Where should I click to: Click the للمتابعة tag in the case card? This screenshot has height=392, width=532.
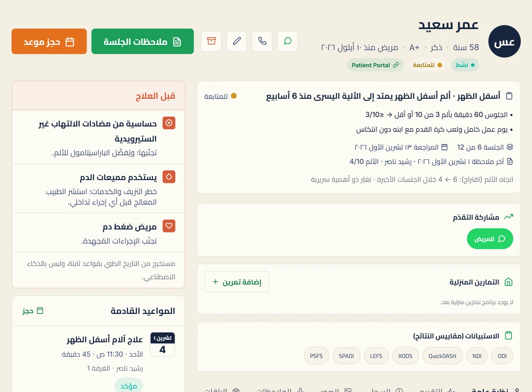220,96
